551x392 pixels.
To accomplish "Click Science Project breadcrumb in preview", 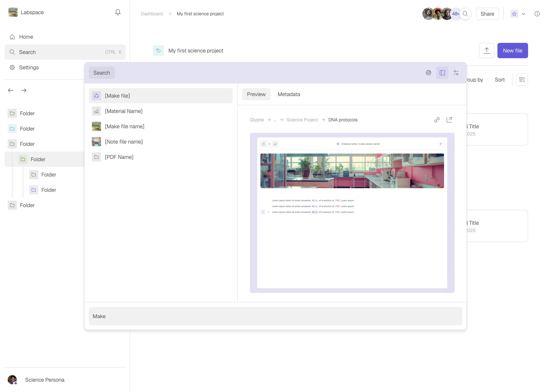I will tap(302, 120).
